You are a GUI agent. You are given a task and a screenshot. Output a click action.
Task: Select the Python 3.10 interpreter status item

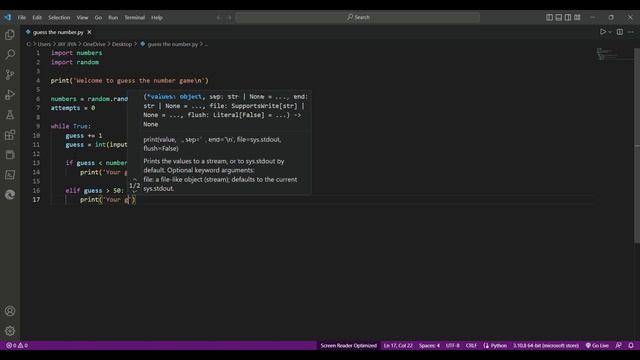pos(546,345)
